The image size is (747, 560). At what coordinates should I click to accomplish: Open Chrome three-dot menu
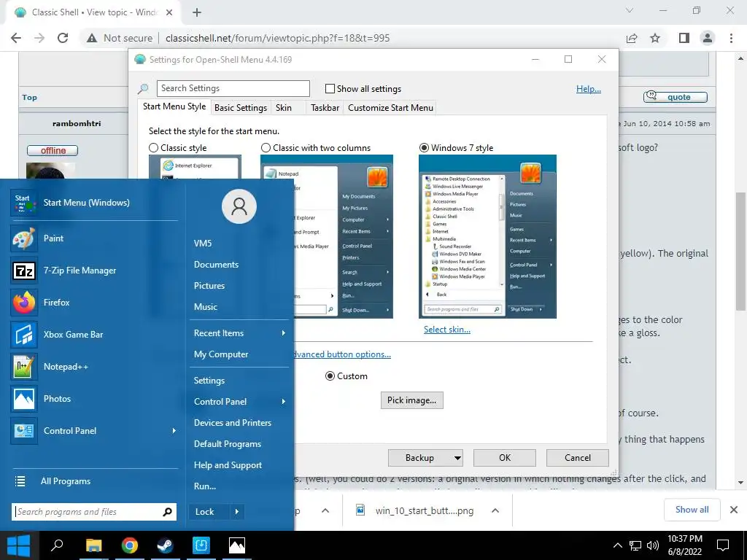tap(731, 38)
